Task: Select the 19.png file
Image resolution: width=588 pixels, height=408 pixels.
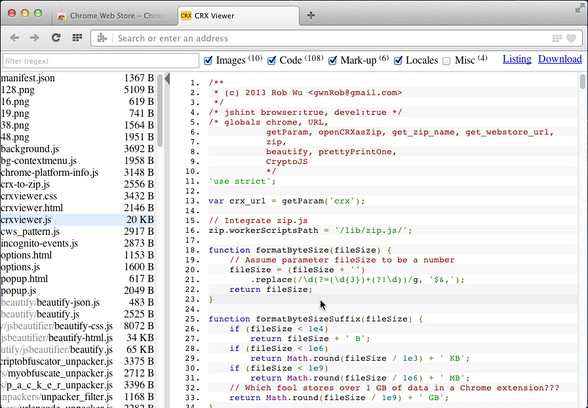Action: (77, 114)
